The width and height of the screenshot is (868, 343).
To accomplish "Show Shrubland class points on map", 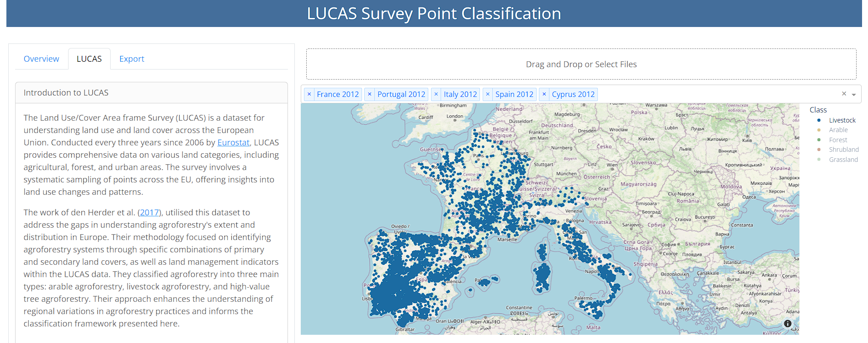I will (x=843, y=150).
